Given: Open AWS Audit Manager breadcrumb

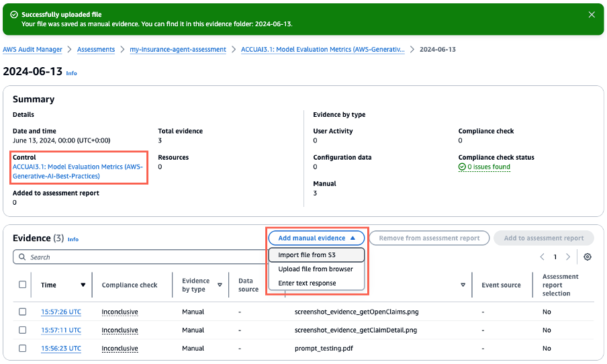Looking at the screenshot, I should pyautogui.click(x=32, y=50).
